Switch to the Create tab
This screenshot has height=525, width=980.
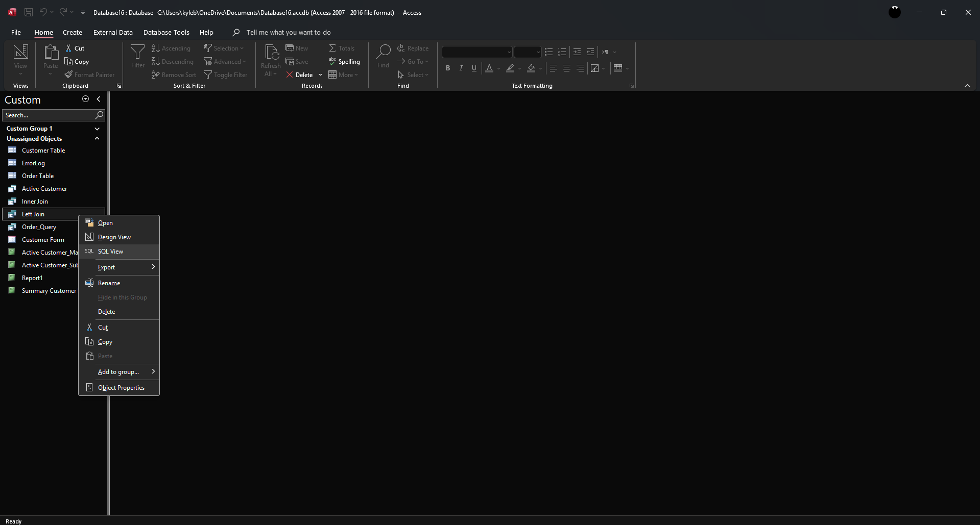[x=73, y=32]
